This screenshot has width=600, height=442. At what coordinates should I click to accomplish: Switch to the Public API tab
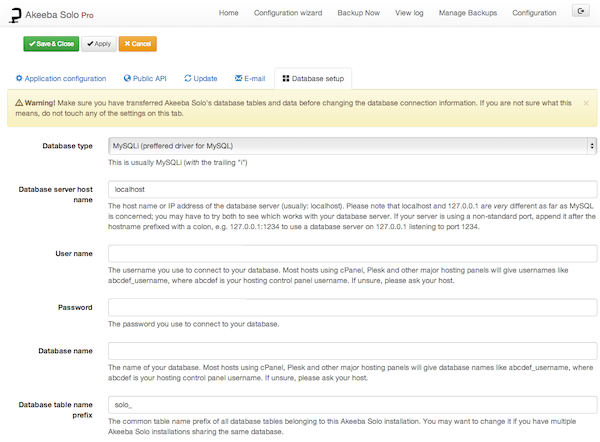click(145, 78)
